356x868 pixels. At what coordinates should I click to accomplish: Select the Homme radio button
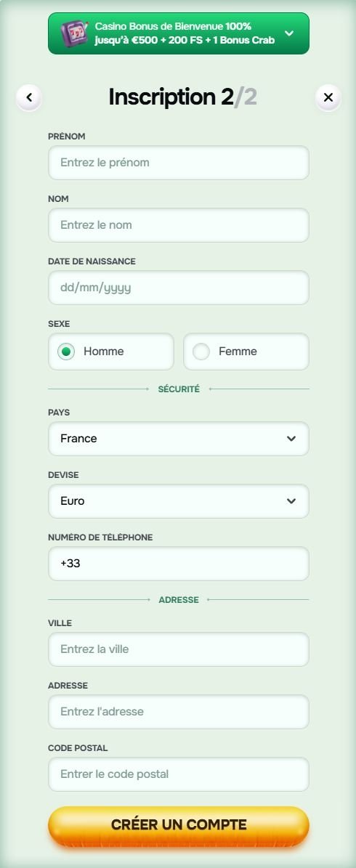(66, 352)
